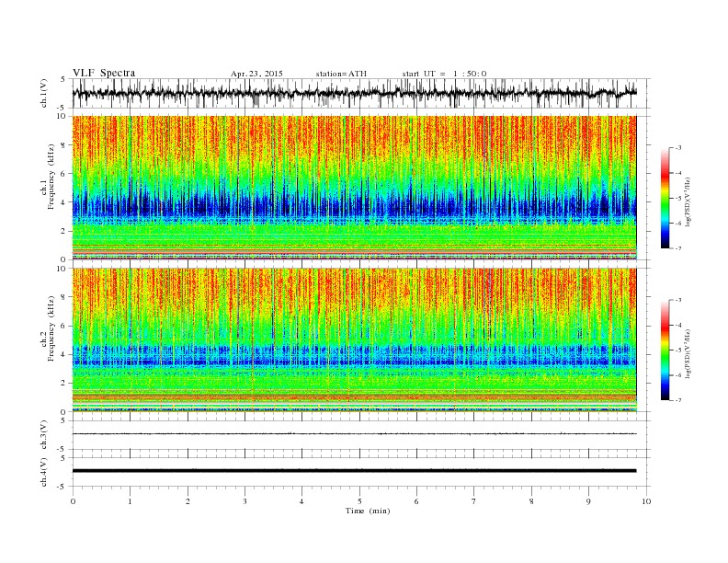Image resolution: width=728 pixels, height=563 pixels.
Task: Click the ch.3 flat voltage trace
Action: (354, 434)
